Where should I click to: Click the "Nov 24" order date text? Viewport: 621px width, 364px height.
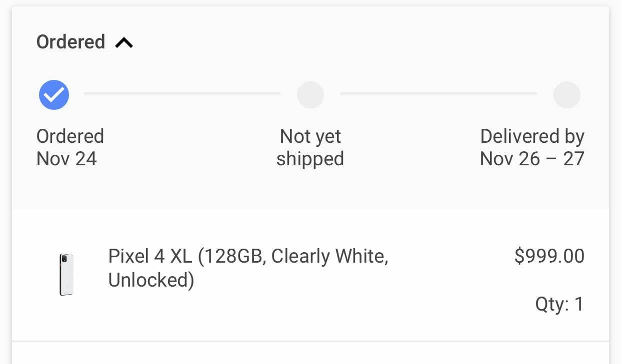[x=66, y=159]
